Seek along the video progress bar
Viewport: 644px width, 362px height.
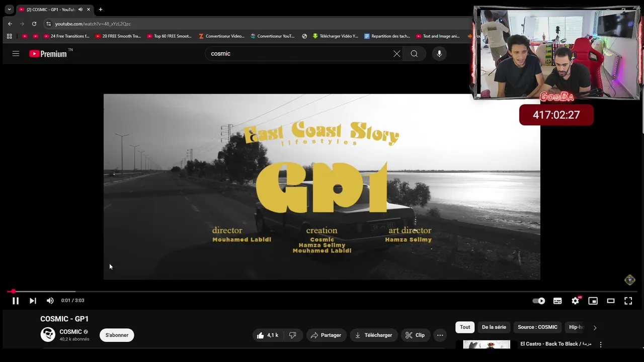coord(322,291)
